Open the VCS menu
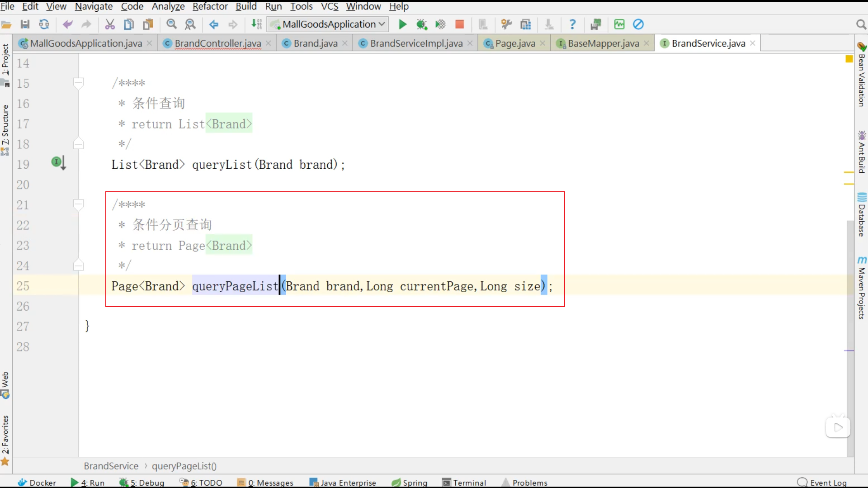The image size is (868, 488). [330, 6]
